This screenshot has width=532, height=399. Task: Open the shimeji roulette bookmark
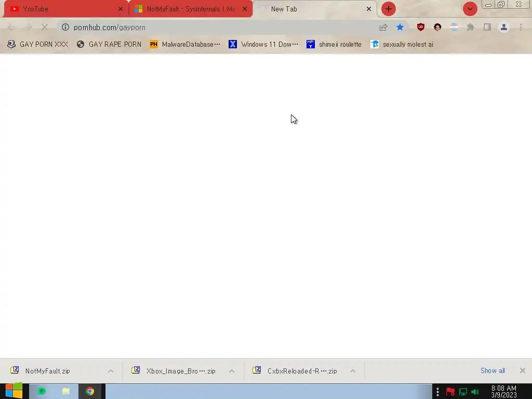pos(334,45)
